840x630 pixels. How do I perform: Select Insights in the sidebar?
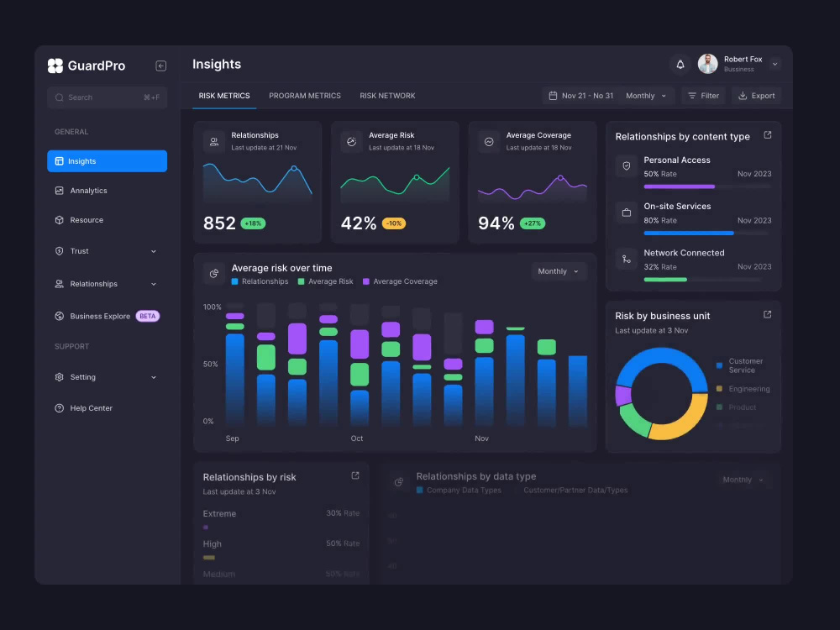pos(108,161)
